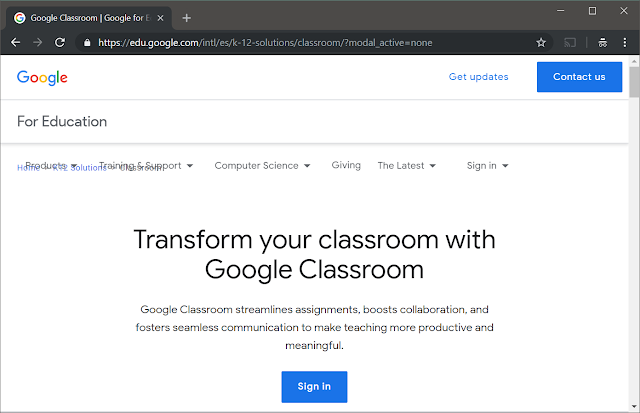The height and width of the screenshot is (413, 640).
Task: Expand The Latest dropdown
Action: pyautogui.click(x=407, y=165)
